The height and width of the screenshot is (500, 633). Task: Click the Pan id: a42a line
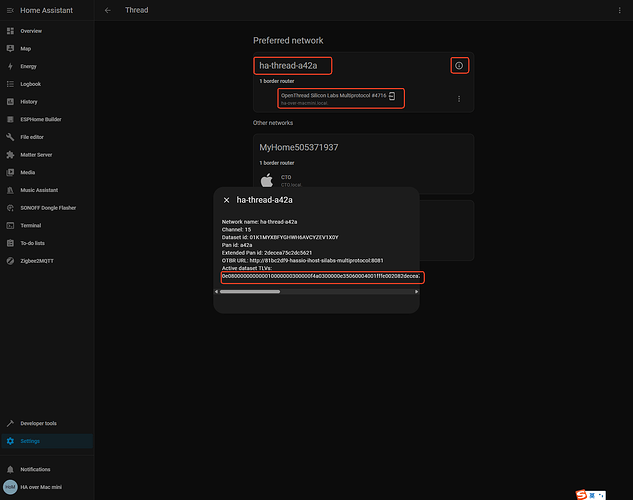(237, 245)
